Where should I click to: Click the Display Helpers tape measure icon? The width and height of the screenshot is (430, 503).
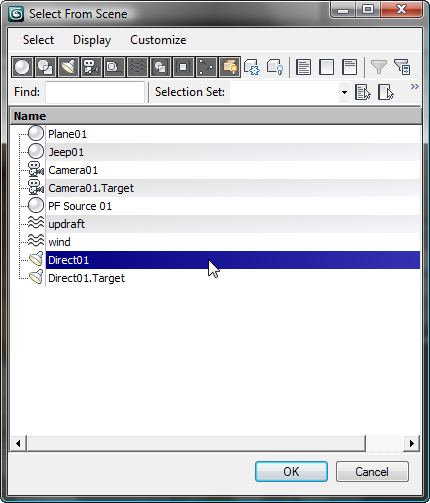114,67
